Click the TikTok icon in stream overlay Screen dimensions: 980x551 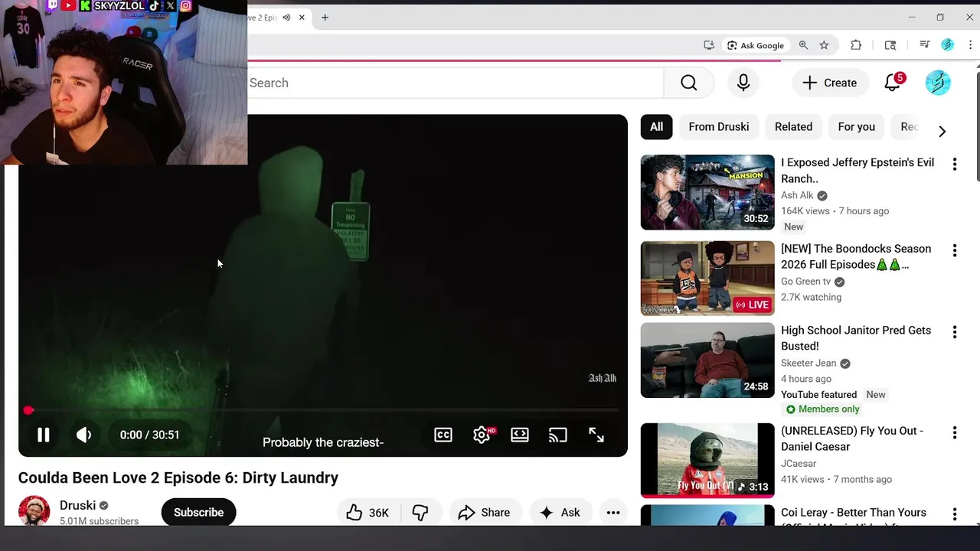[x=154, y=5]
